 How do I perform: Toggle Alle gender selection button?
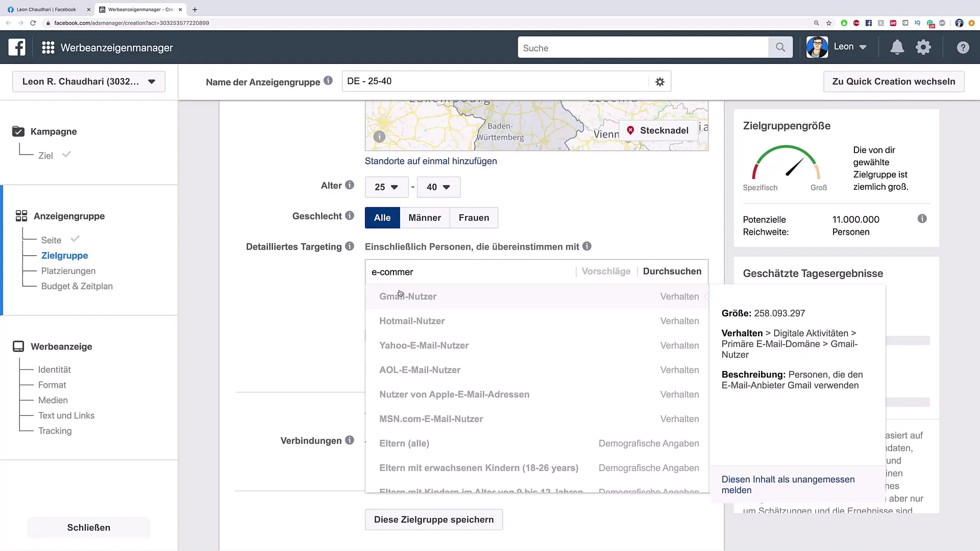point(382,217)
